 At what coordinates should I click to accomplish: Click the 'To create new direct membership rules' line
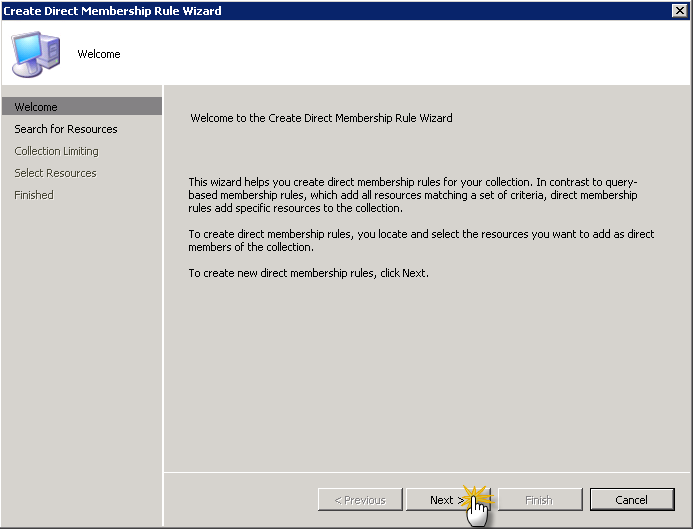coord(308,273)
